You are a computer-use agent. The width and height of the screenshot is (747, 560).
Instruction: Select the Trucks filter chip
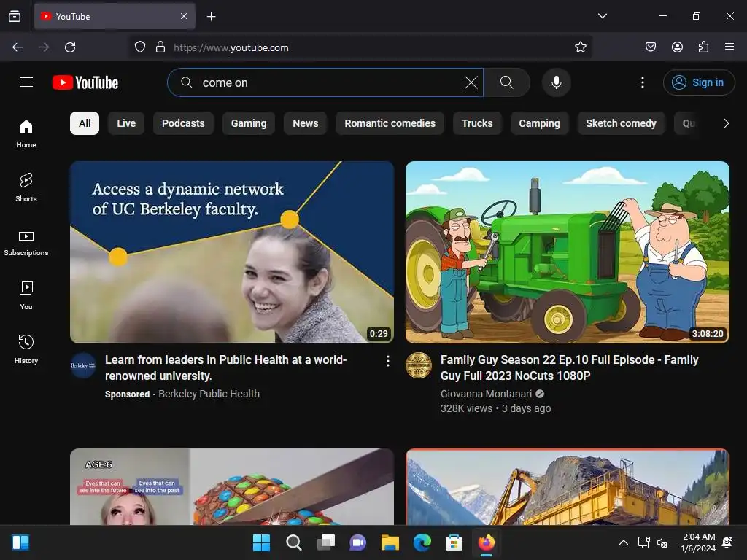click(477, 123)
